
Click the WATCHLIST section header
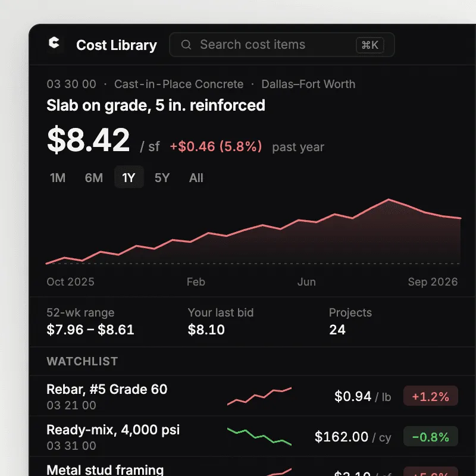tap(82, 361)
